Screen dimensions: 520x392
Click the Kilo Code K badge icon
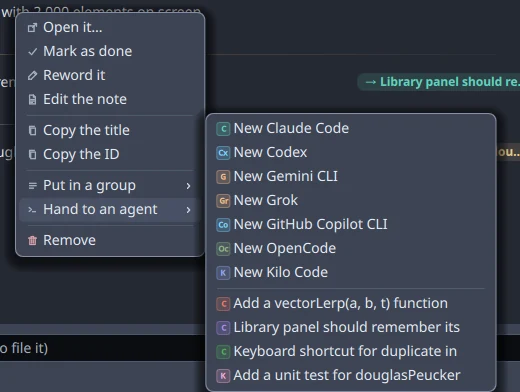(223, 273)
